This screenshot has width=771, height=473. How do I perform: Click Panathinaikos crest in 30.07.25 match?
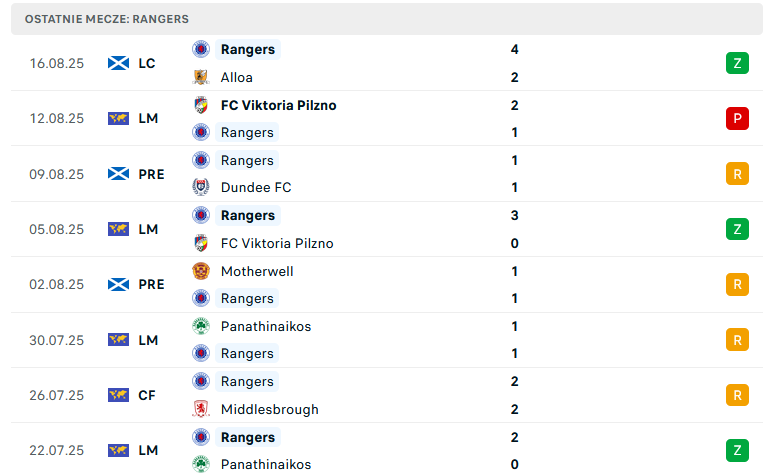[x=201, y=326]
